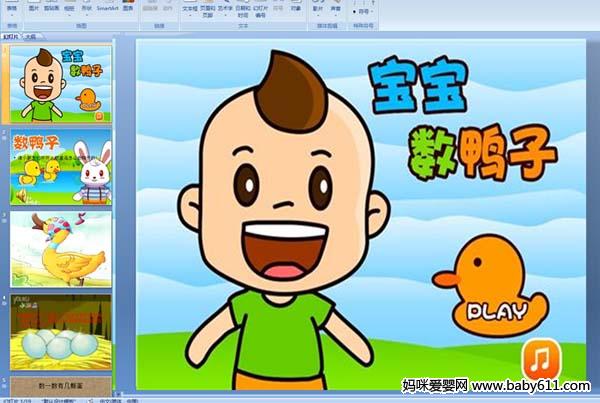600x403 pixels.
Task: Click the 图表 chart icon
Action: pos(126,8)
